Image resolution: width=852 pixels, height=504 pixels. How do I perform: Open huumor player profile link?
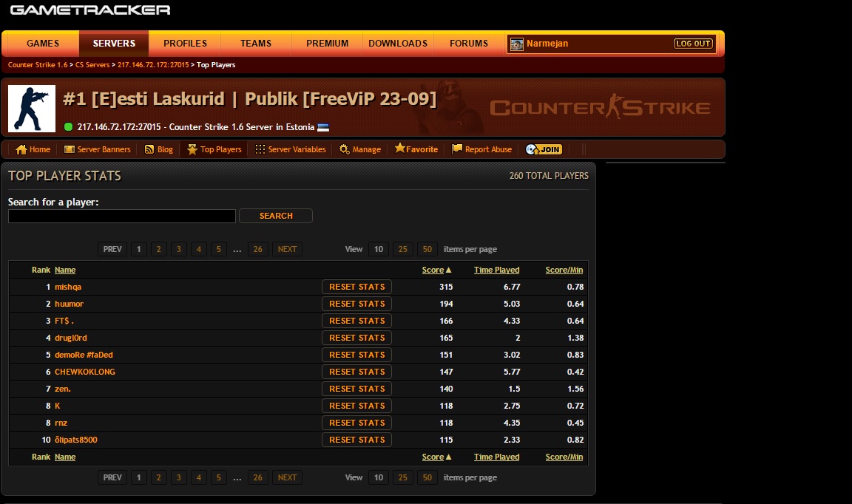point(69,304)
